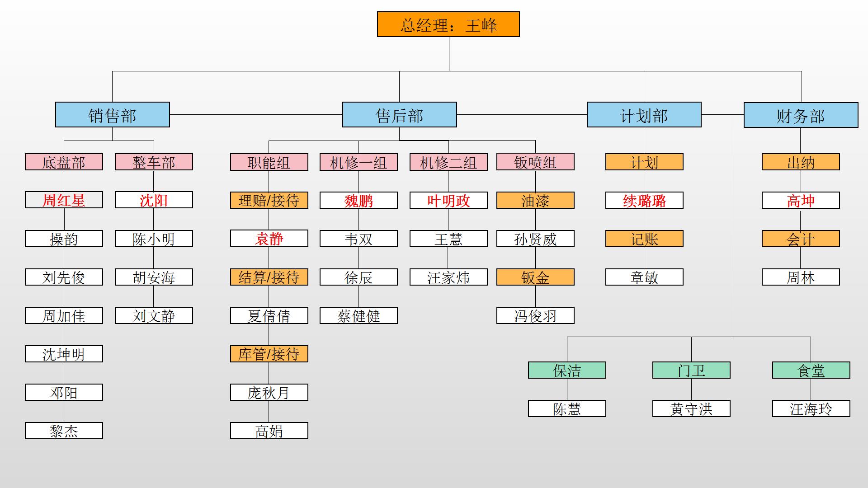Click the name box 汪海玲
This screenshot has height=488, width=868.
(811, 408)
